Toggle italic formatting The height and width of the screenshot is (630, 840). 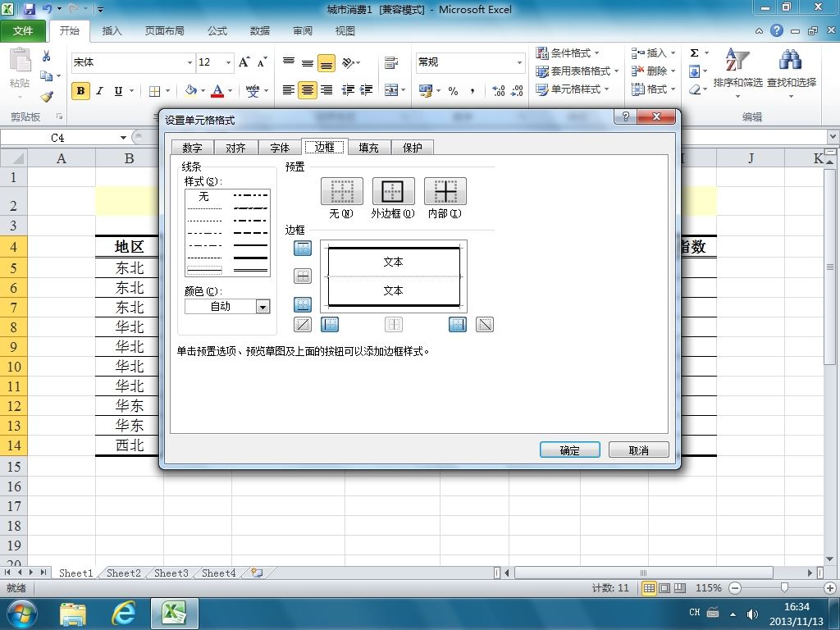(x=99, y=91)
